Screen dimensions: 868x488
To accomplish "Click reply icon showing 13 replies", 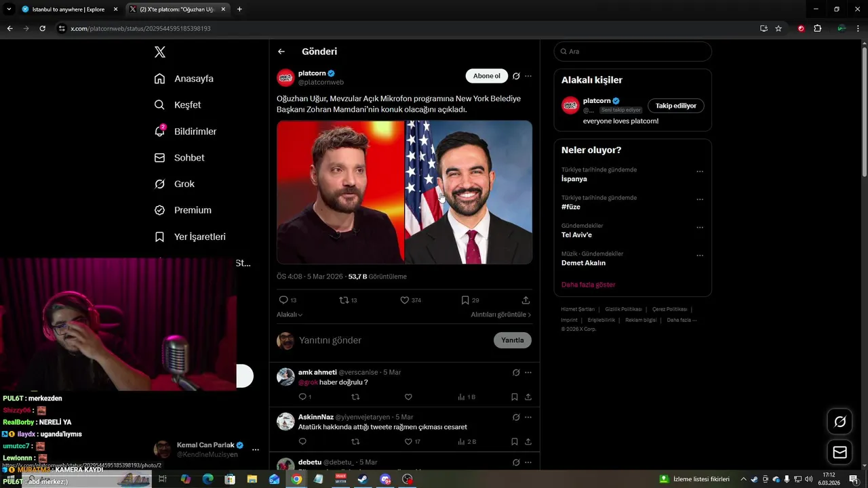I will tap(288, 300).
